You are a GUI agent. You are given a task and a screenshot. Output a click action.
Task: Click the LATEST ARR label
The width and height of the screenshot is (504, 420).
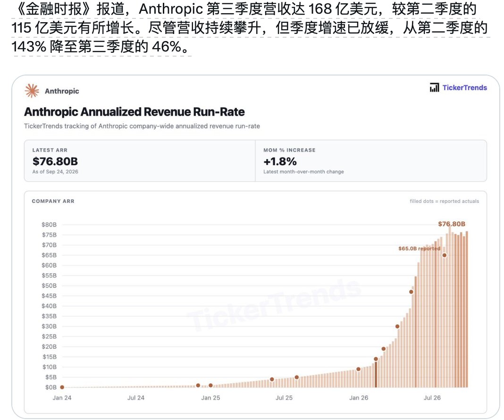click(50, 150)
